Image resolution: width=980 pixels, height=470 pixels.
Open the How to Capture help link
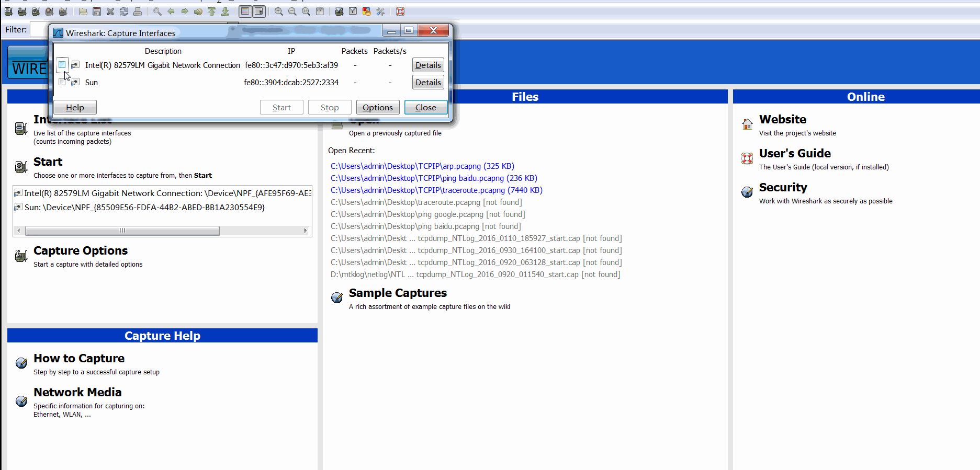coord(79,358)
